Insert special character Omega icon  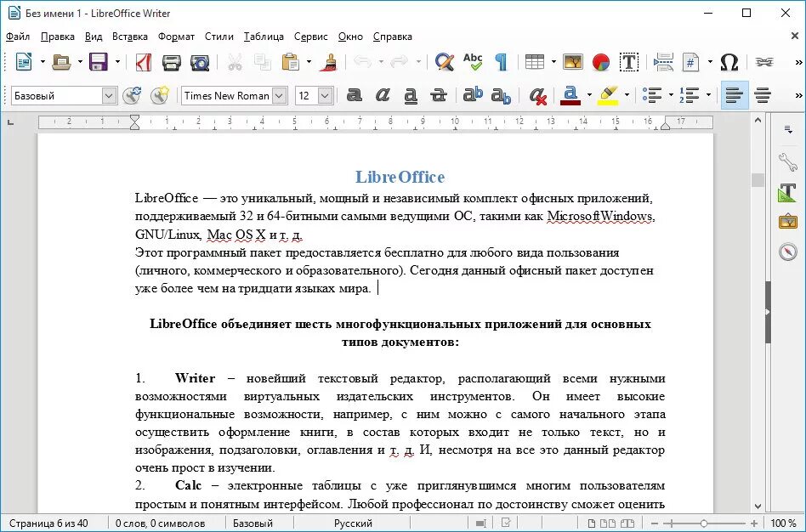click(729, 62)
